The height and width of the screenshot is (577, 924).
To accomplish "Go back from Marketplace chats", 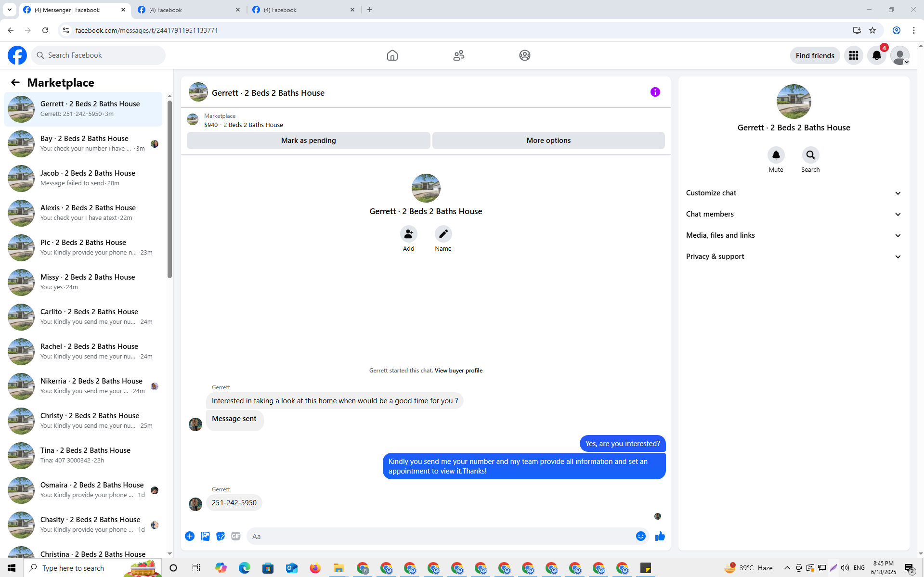I will (15, 82).
